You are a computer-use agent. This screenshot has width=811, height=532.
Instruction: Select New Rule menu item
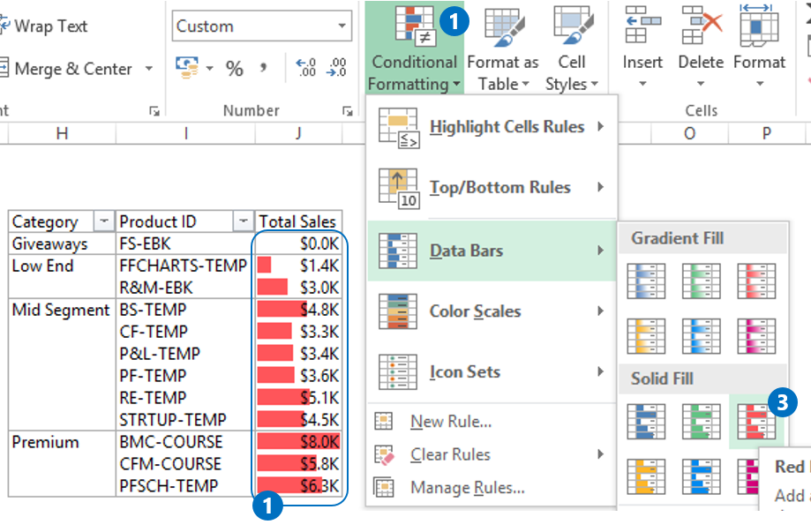(x=492, y=422)
